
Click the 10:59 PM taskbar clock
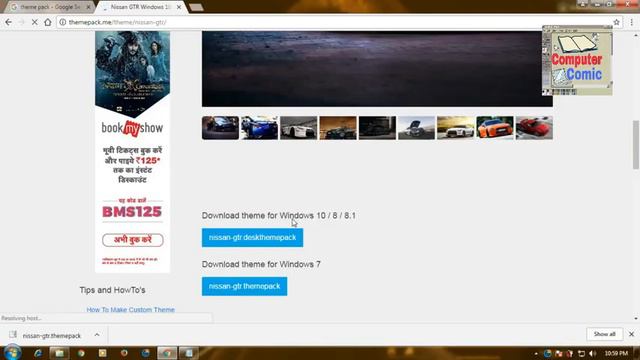click(x=616, y=353)
